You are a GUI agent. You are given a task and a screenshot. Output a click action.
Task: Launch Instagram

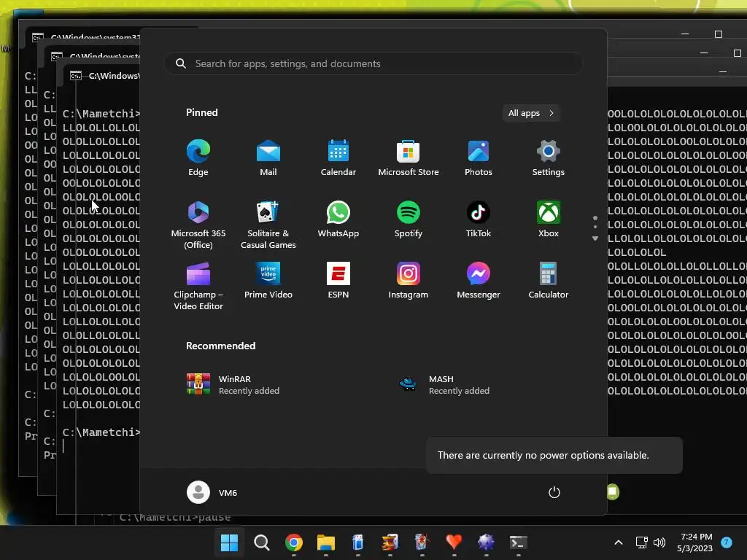409,281
